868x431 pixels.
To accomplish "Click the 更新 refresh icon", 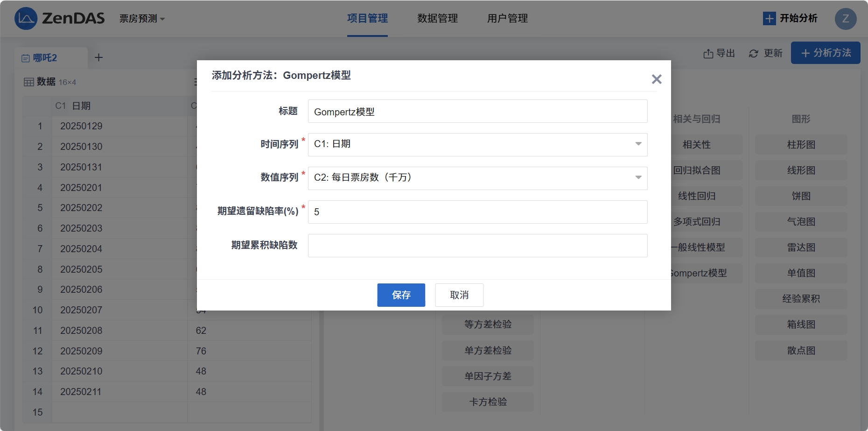I will pos(753,54).
